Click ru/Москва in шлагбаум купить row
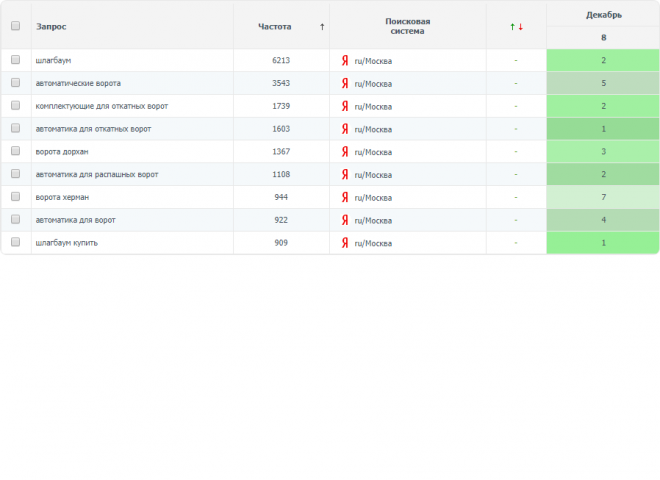This screenshot has width=660, height=480. pos(373,243)
